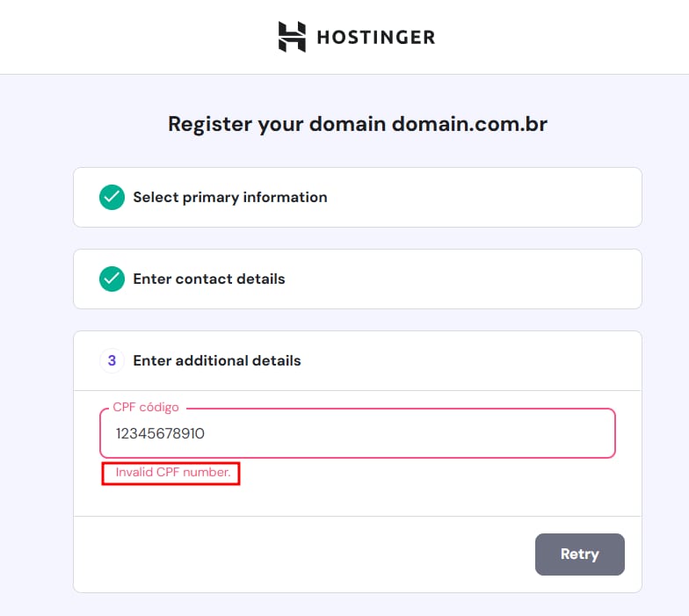Click empty right side of Select primary information card

pos(527,198)
